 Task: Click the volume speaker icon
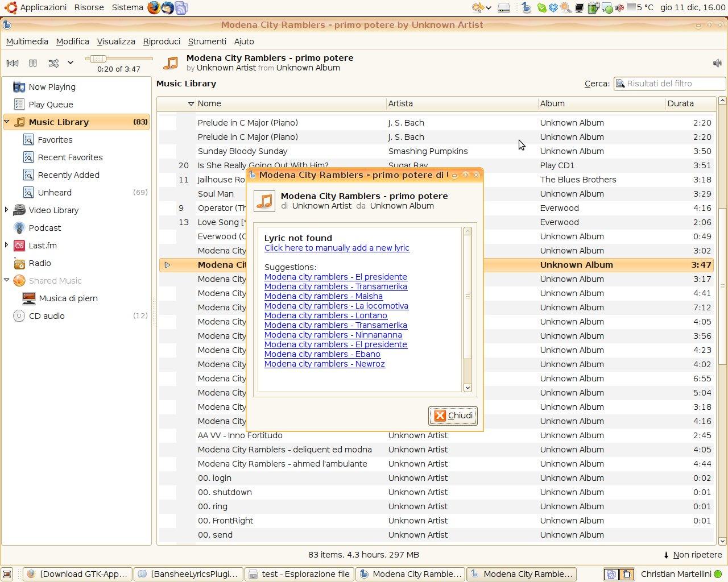pyautogui.click(x=717, y=63)
